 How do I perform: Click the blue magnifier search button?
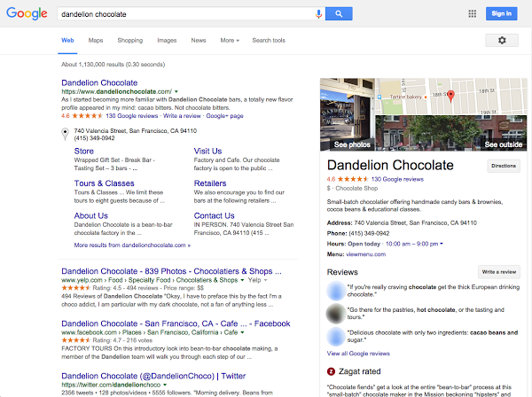point(339,14)
